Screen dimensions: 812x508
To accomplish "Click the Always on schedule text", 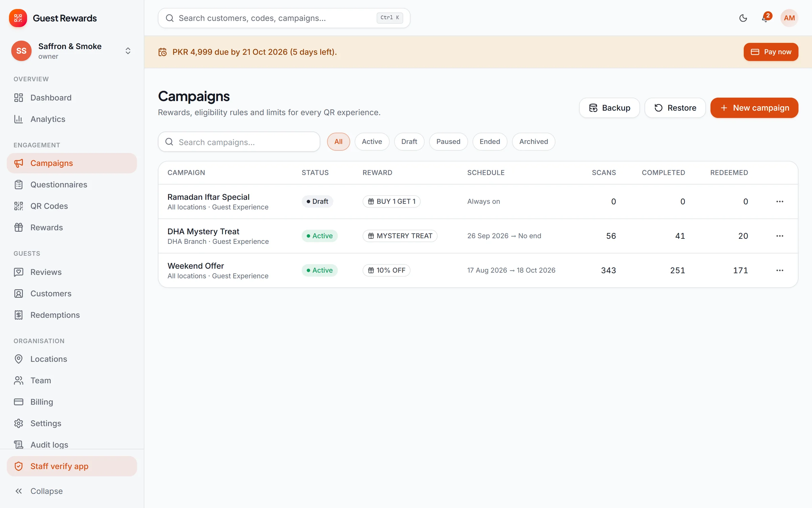I will (x=483, y=202).
